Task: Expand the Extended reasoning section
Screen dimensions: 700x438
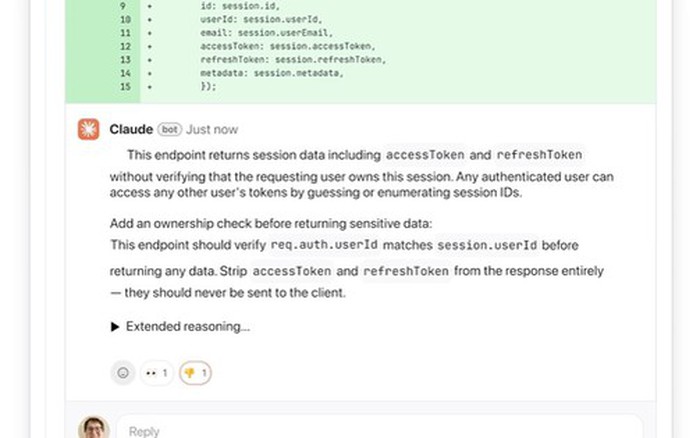Action: 180,326
